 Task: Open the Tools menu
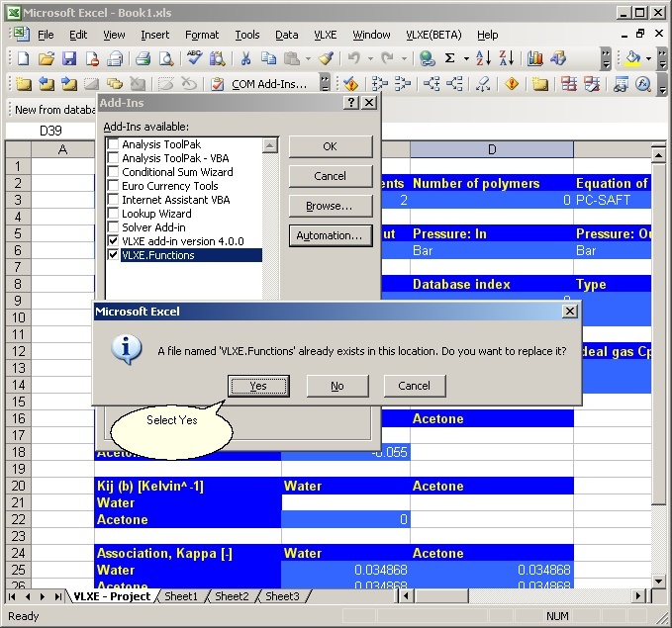[247, 35]
